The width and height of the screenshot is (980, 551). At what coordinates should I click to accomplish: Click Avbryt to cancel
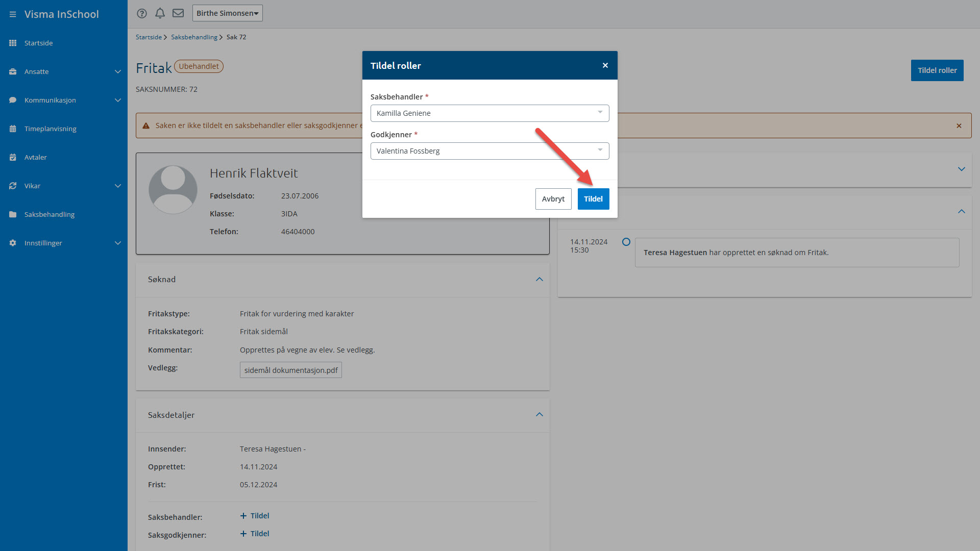(553, 199)
